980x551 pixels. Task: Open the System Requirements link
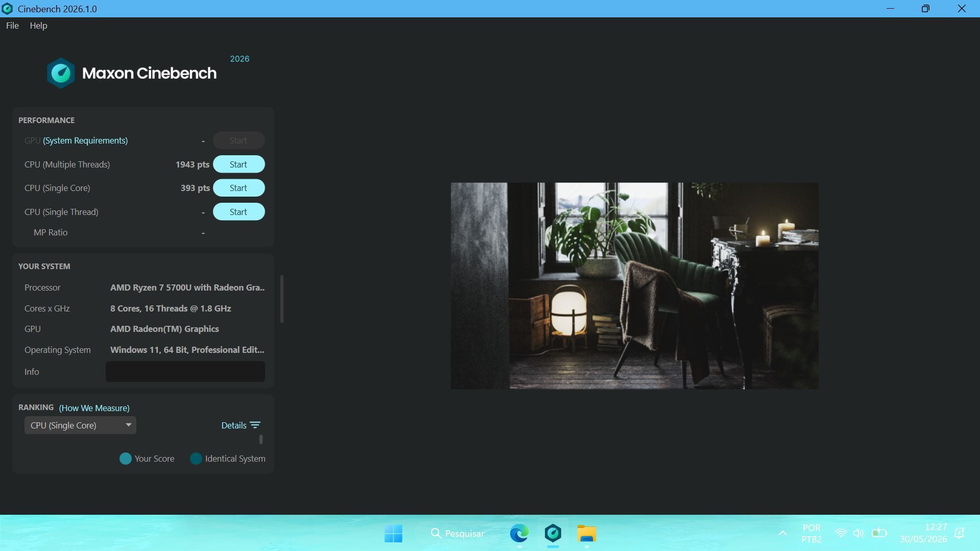click(85, 140)
